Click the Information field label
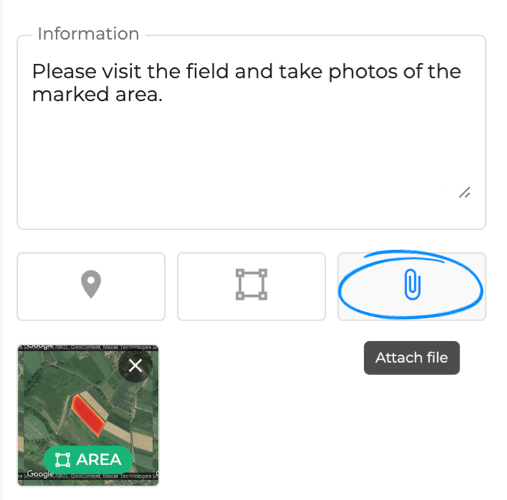This screenshot has height=500, width=507. pyautogui.click(x=88, y=34)
